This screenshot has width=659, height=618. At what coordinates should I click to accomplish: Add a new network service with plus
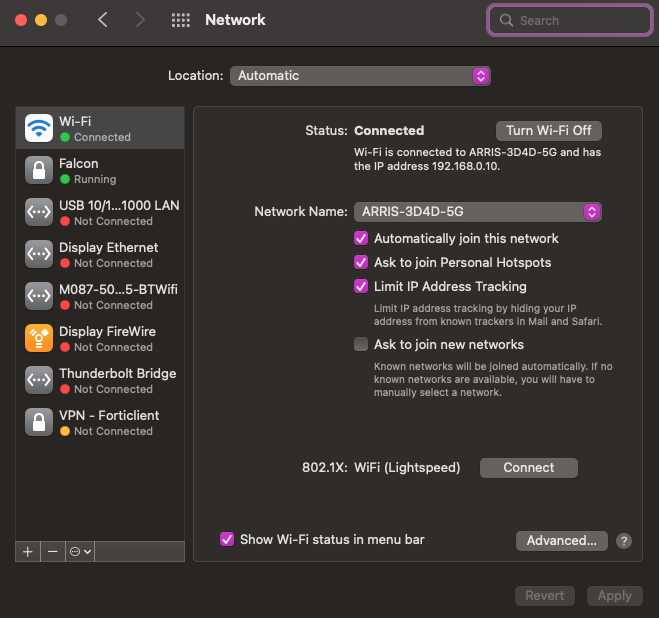pyautogui.click(x=28, y=552)
